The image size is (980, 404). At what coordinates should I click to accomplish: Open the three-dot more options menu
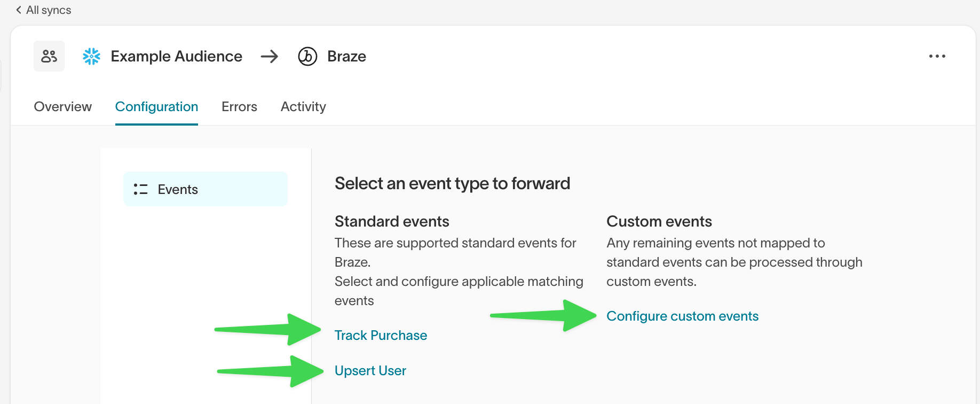[937, 56]
